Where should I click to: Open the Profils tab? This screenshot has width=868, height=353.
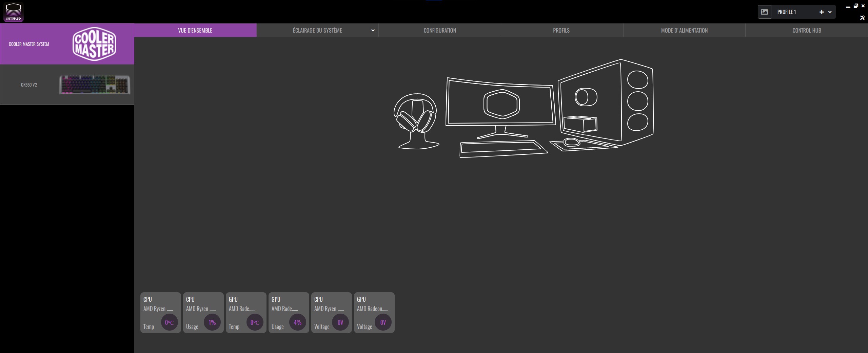561,31
